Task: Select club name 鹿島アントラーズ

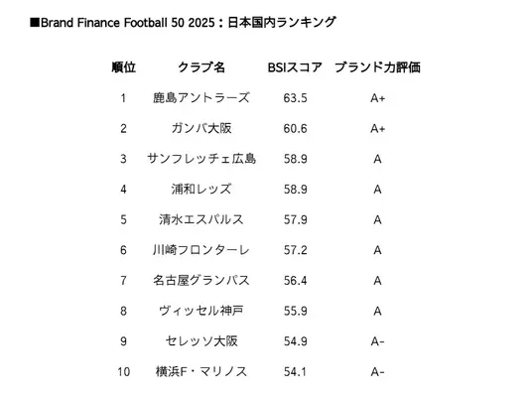Action: coord(201,97)
